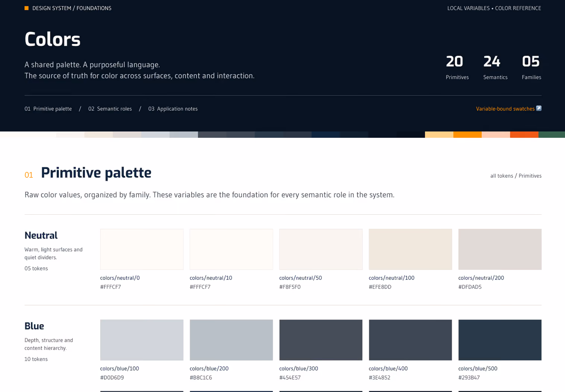This screenshot has height=392, width=565.
Task: Select the colors/blue/100 swatch
Action: point(142,340)
